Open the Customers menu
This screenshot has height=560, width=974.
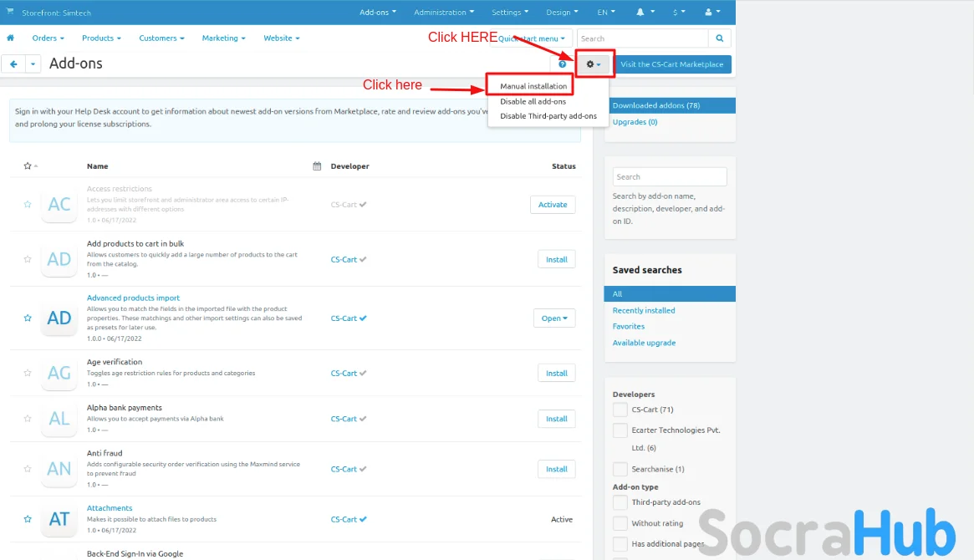pyautogui.click(x=161, y=38)
